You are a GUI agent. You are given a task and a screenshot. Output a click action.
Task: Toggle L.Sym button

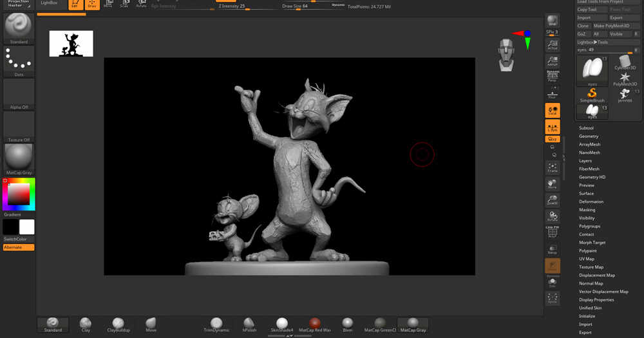tap(553, 127)
